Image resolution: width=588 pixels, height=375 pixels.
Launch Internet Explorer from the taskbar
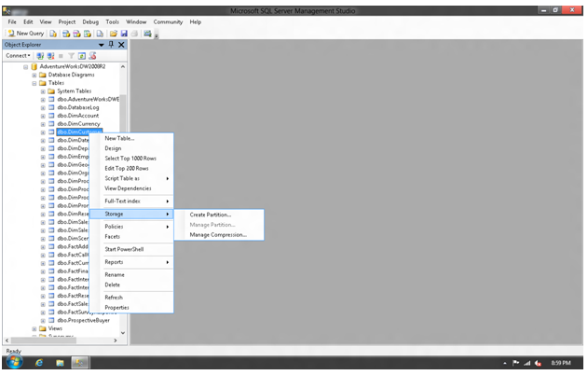click(x=39, y=363)
